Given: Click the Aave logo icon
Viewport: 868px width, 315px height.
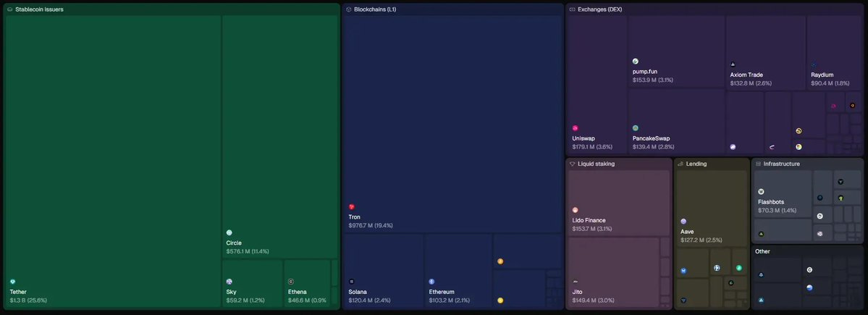Looking at the screenshot, I should click(x=683, y=222).
